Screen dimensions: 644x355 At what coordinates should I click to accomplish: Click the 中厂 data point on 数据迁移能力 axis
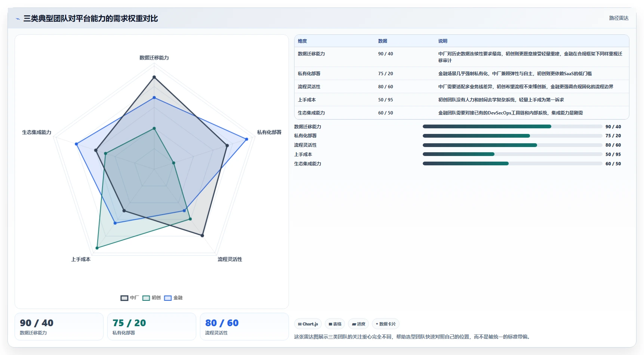click(x=154, y=77)
